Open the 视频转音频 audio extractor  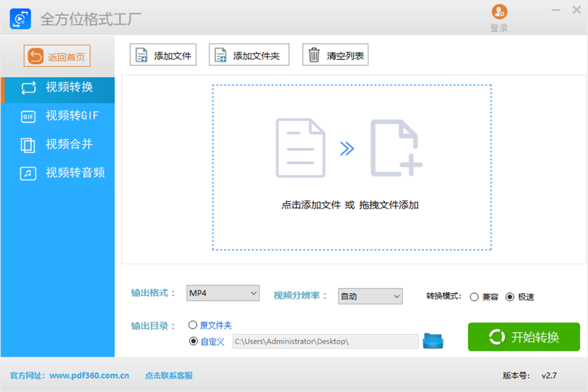[x=57, y=172]
